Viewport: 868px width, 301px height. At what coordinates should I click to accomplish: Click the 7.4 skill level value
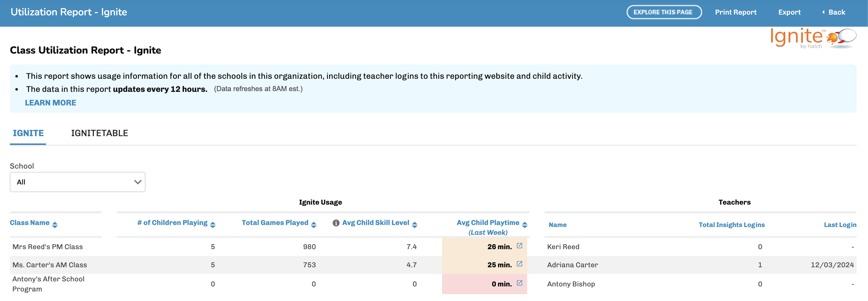tap(411, 247)
